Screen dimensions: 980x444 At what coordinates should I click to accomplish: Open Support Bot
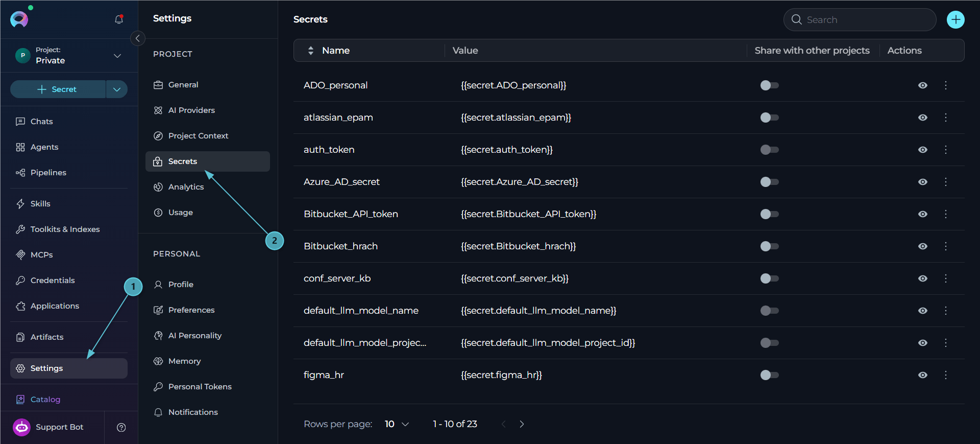tap(48, 427)
